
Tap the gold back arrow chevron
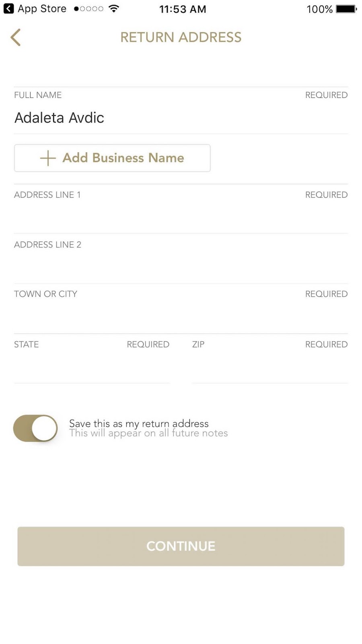coord(15,37)
